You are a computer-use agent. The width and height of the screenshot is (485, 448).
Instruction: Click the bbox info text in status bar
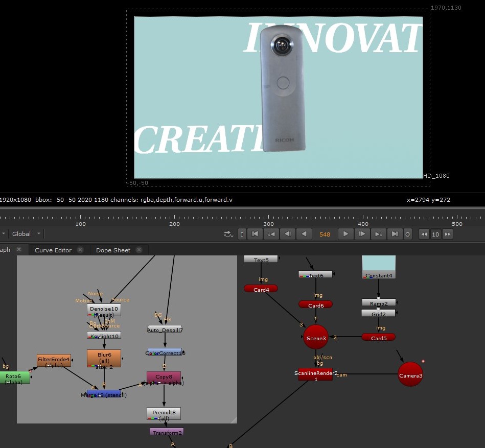coord(72,200)
